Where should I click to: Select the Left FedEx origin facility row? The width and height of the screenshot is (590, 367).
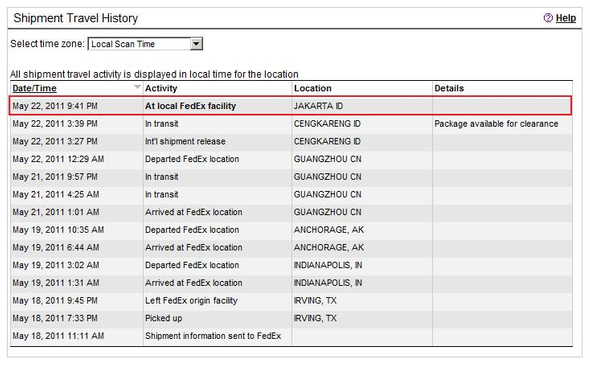click(x=291, y=301)
